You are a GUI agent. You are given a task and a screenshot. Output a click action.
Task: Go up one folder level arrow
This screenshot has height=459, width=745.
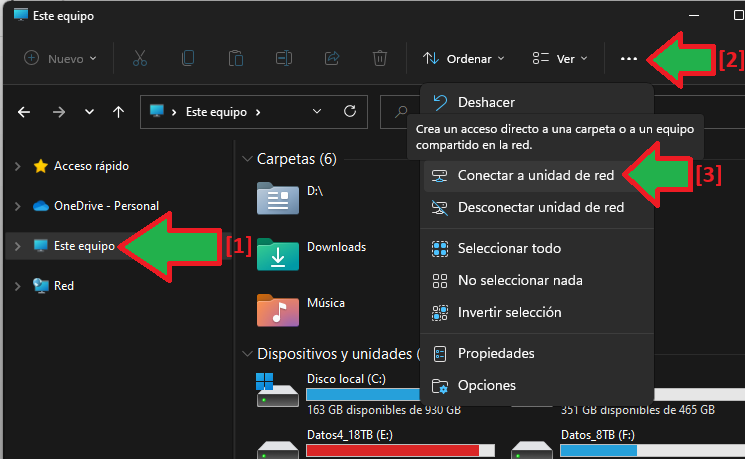pos(118,112)
